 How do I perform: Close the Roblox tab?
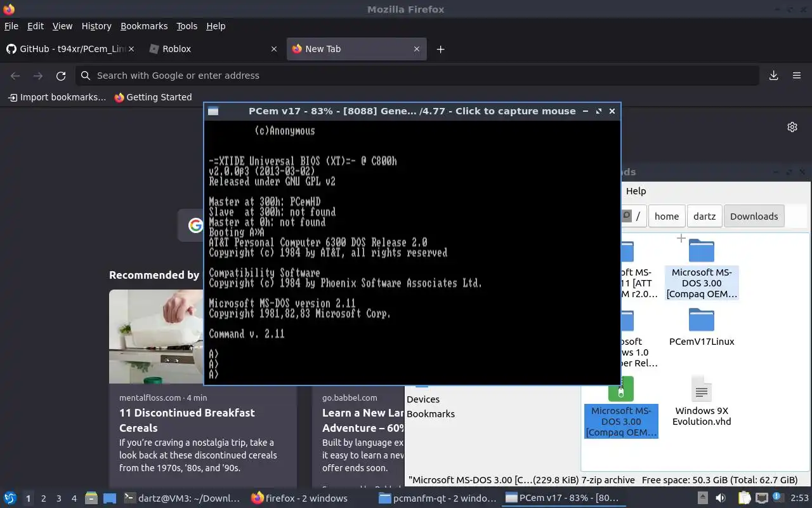pyautogui.click(x=274, y=49)
